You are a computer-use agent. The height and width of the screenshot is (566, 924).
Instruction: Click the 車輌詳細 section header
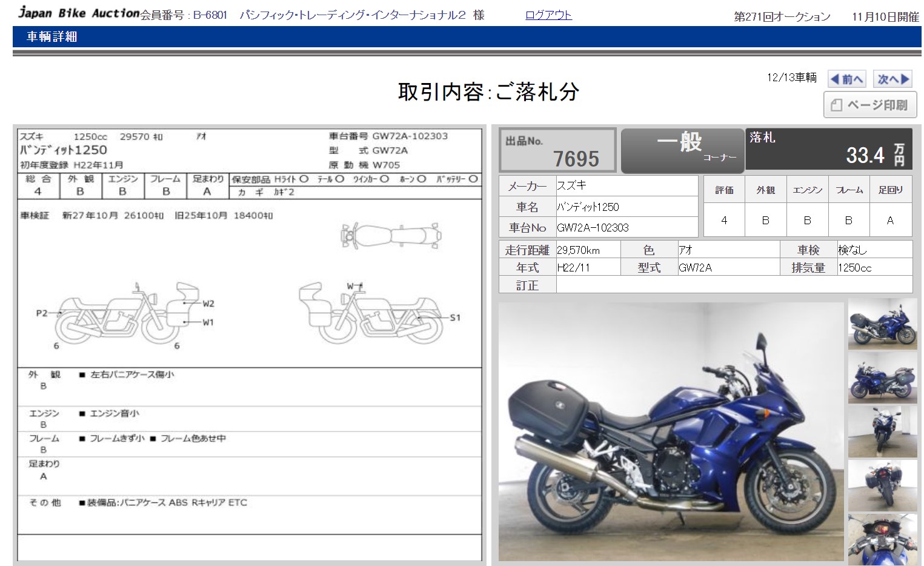pyautogui.click(x=52, y=37)
